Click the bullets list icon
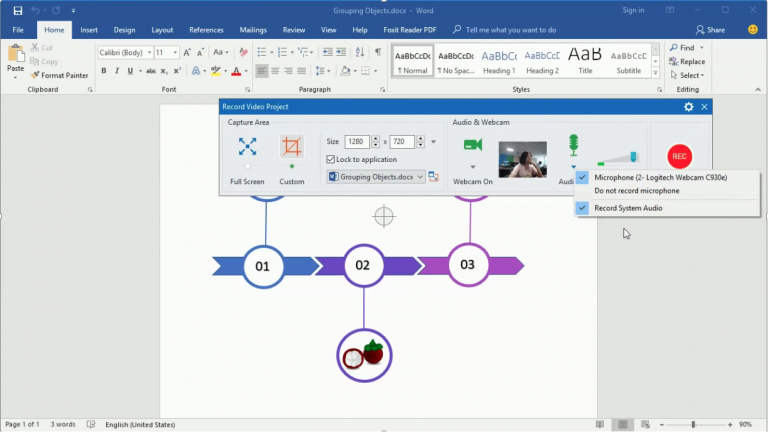 tap(262, 52)
